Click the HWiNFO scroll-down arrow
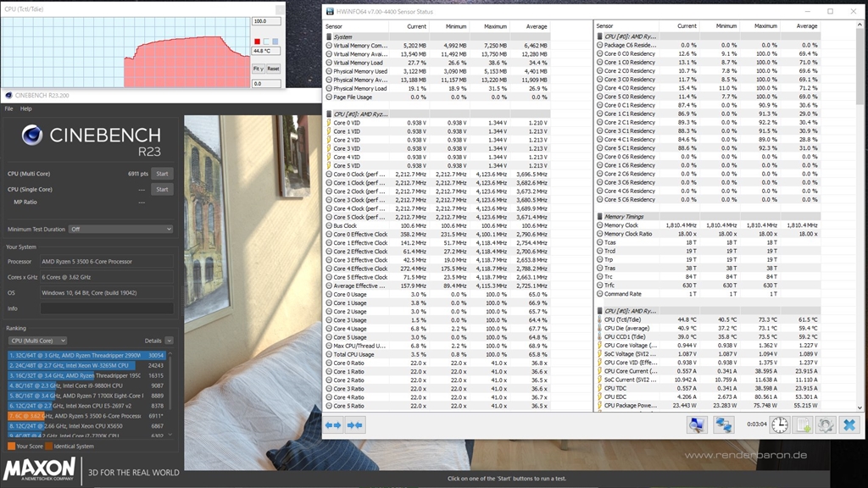 point(860,408)
